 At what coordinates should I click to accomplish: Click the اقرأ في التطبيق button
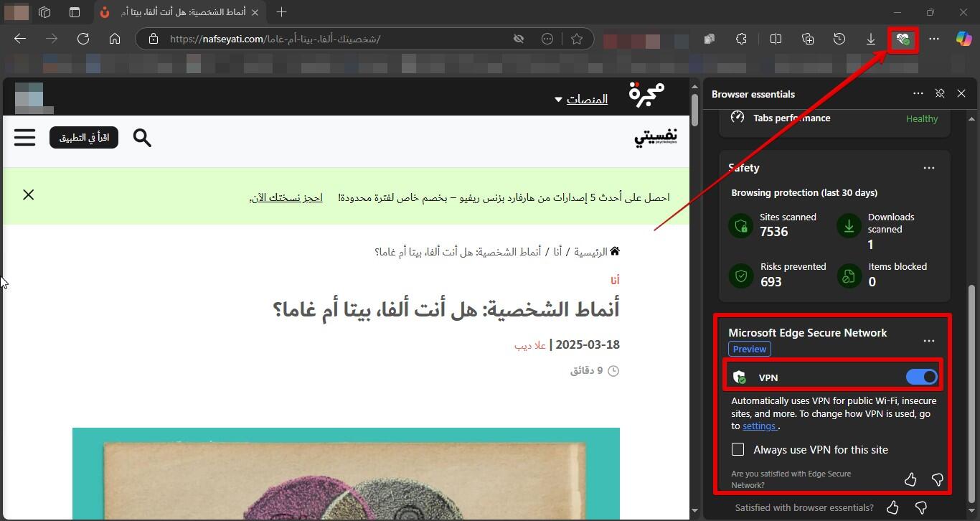[84, 138]
